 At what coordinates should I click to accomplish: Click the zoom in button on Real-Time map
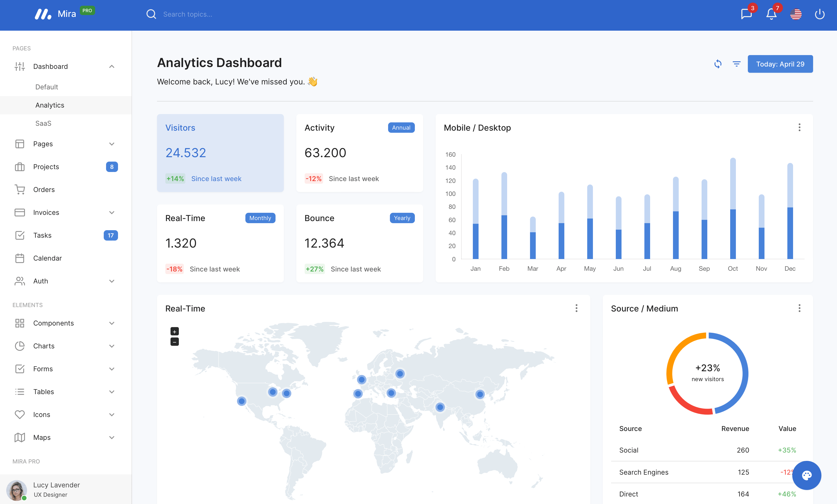[x=174, y=332]
